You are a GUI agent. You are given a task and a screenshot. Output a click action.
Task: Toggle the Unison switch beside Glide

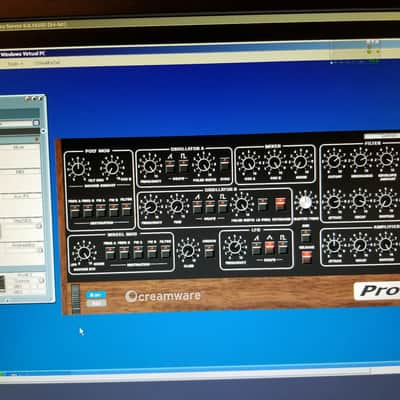pyautogui.click(x=209, y=251)
